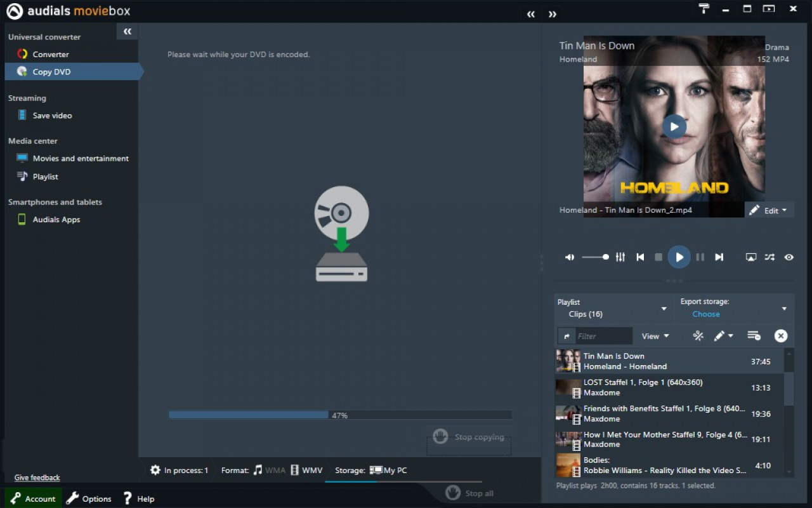Open the View dropdown in playlist toolbar
The height and width of the screenshot is (508, 812).
pos(655,336)
